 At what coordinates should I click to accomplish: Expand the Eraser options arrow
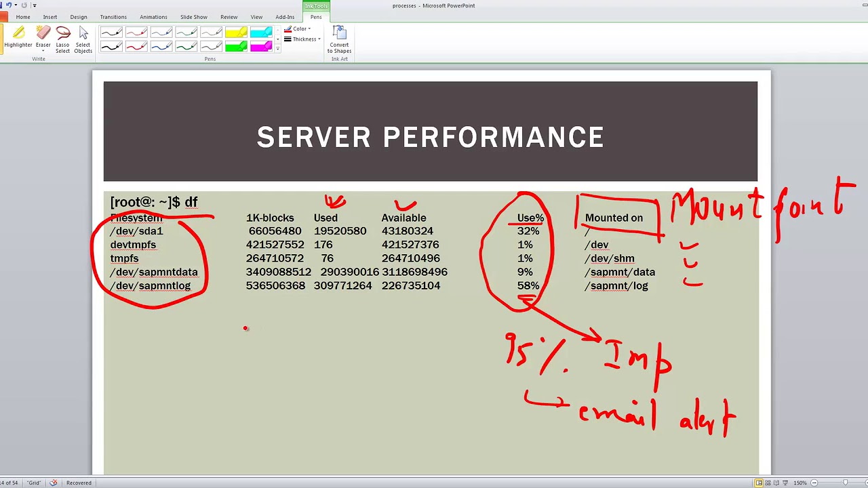click(43, 50)
